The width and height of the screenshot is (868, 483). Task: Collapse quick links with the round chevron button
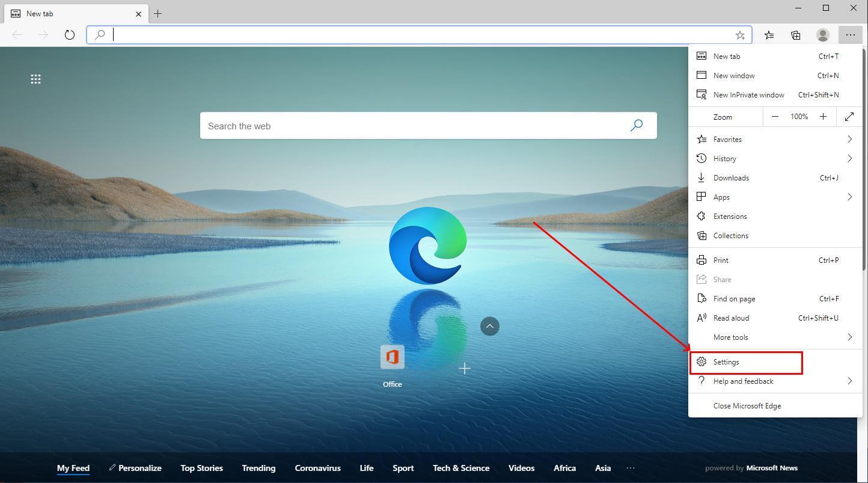pyautogui.click(x=490, y=326)
